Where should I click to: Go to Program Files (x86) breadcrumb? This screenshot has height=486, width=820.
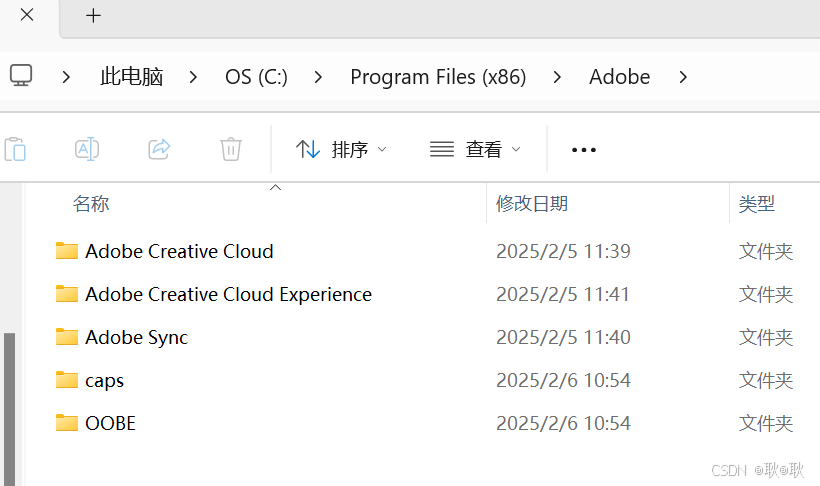coord(438,77)
